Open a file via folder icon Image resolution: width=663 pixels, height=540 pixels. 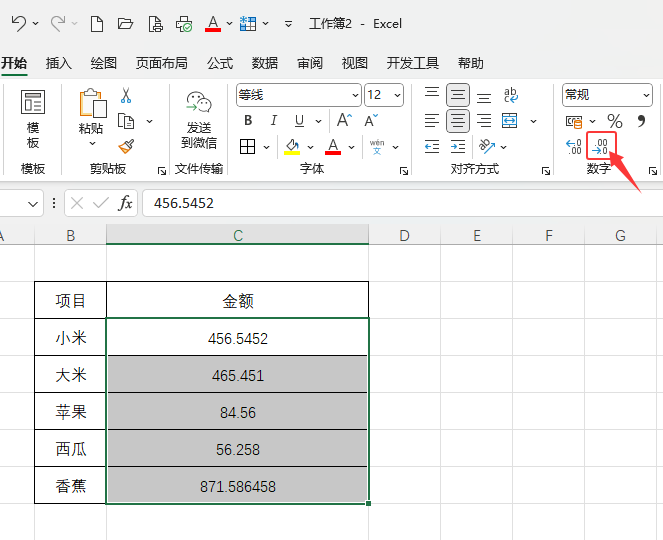click(x=125, y=24)
